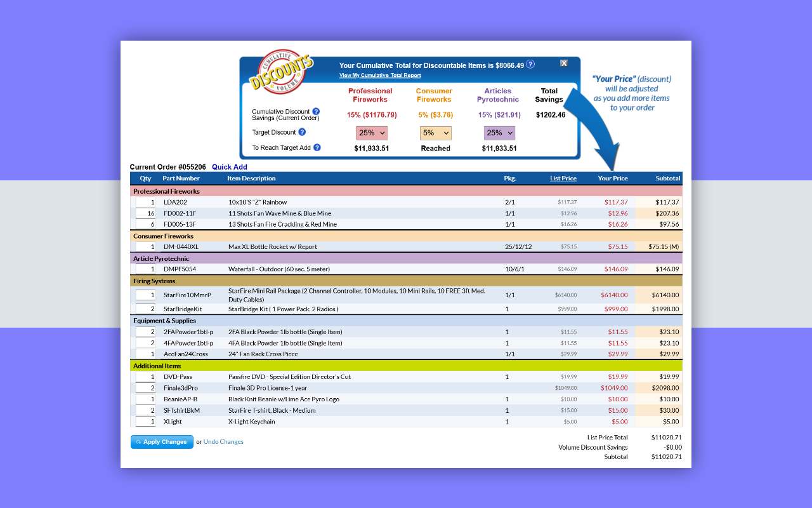Click quantity field for DM-0440XL
Image resolution: width=812 pixels, height=508 pixels.
click(x=145, y=246)
